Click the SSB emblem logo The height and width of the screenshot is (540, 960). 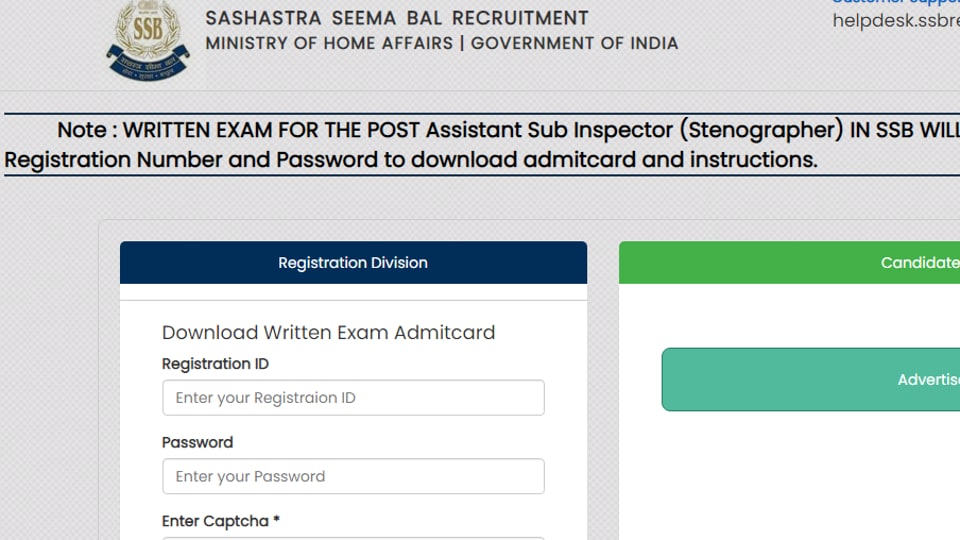pos(146,42)
